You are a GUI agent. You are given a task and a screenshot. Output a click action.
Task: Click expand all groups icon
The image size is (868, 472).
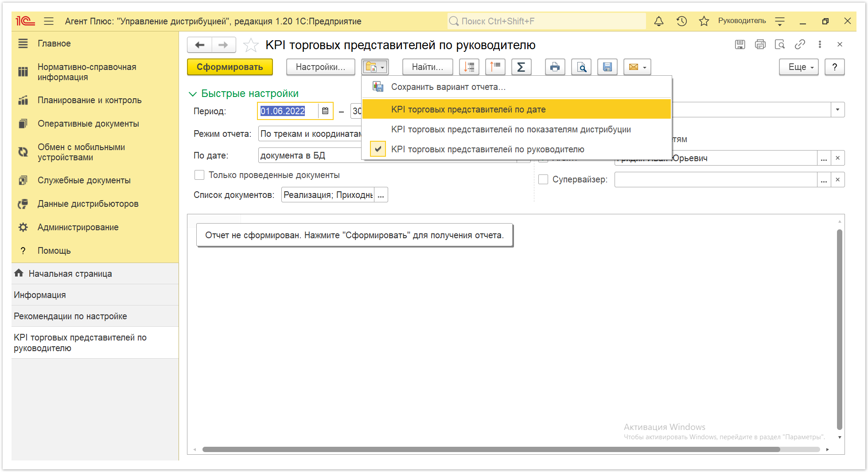coord(495,67)
